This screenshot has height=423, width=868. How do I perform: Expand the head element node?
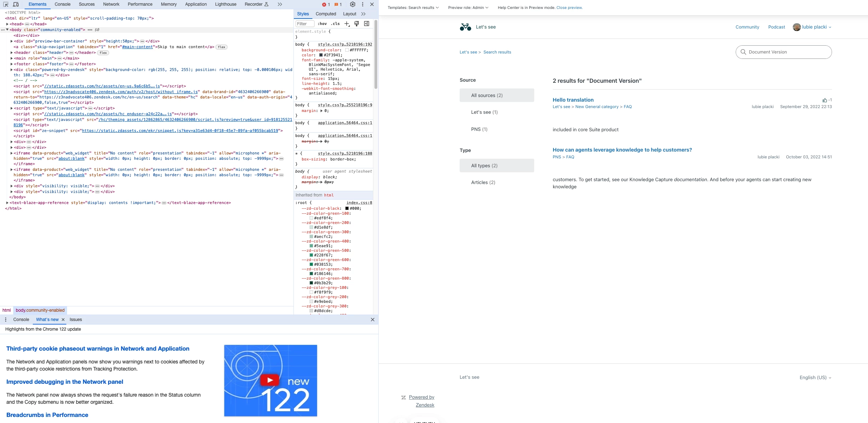7,24
